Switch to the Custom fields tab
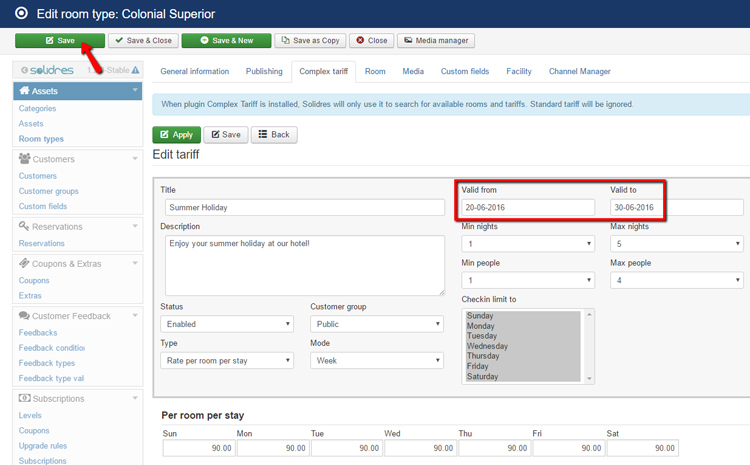 (x=465, y=71)
